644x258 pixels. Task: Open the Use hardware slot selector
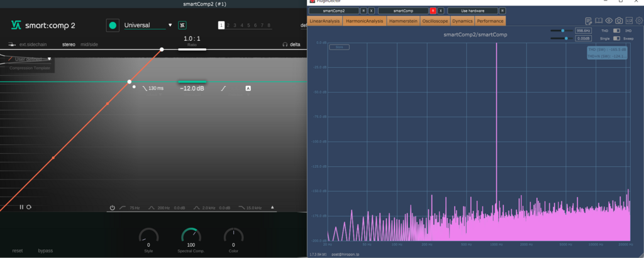pos(473,11)
